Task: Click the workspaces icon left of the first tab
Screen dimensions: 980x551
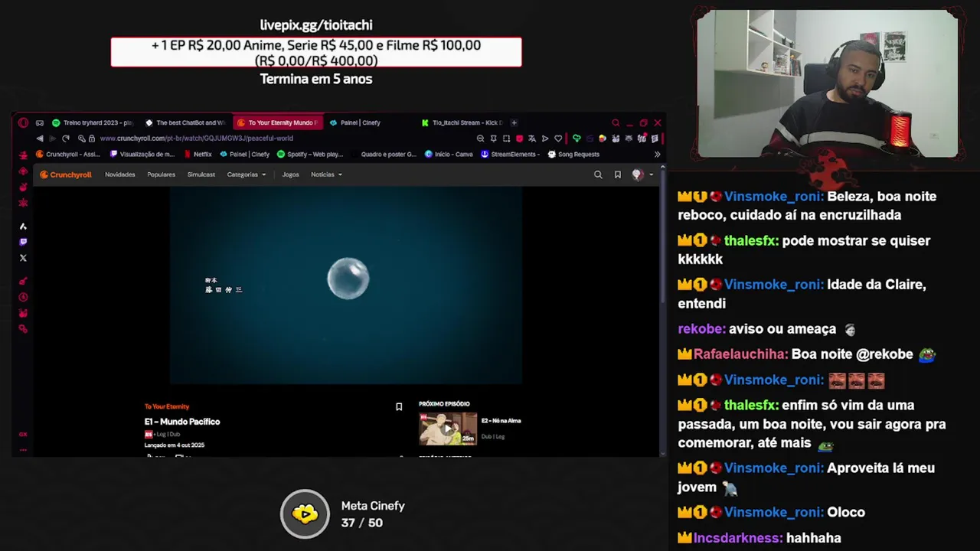Action: 40,122
